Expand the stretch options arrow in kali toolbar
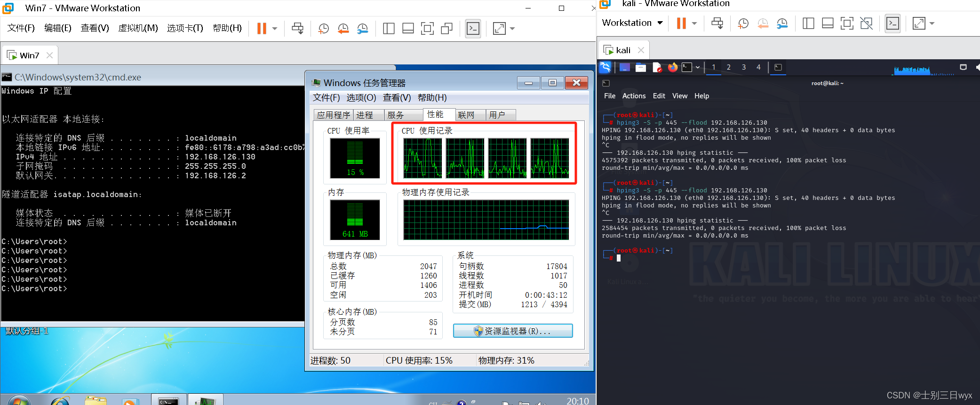Viewport: 980px width, 405px height. 932,23
